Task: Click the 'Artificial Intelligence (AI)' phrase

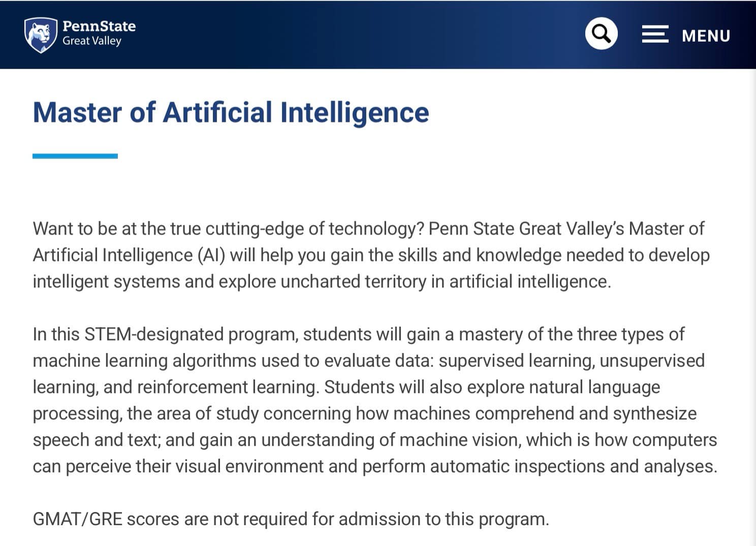Action: 129,255
